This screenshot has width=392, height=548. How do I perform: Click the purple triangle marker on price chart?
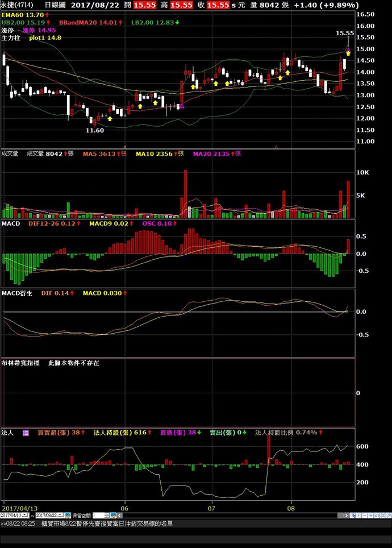(x=182, y=106)
